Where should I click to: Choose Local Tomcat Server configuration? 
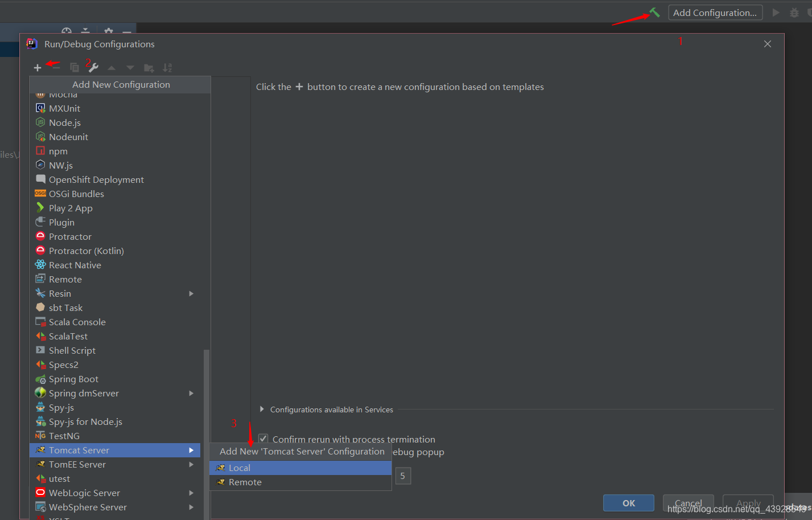coord(300,468)
